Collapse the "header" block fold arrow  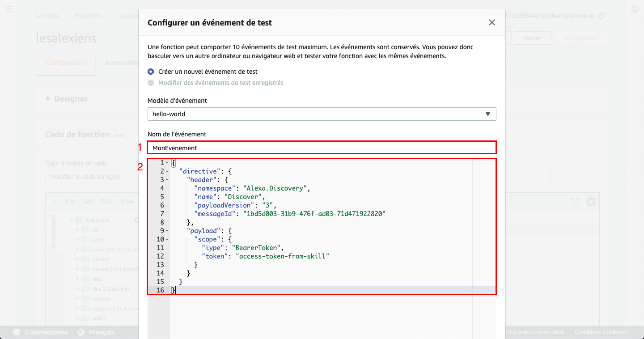pos(167,180)
